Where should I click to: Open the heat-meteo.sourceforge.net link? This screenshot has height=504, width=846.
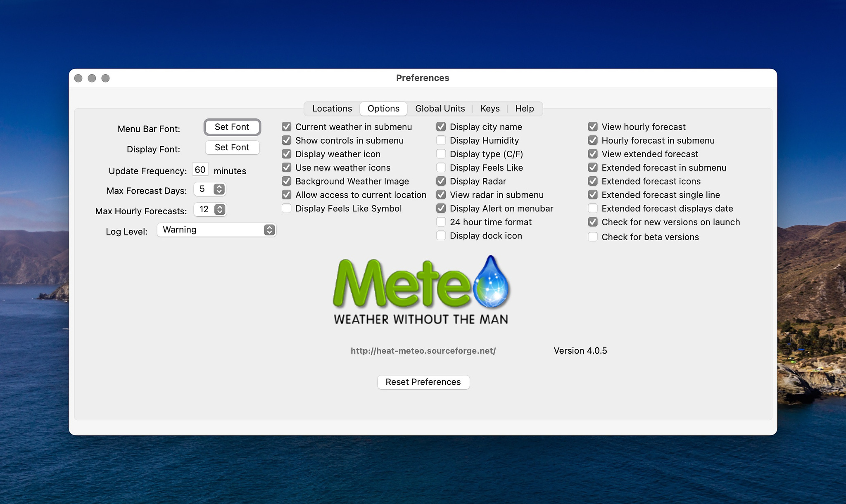pos(423,351)
